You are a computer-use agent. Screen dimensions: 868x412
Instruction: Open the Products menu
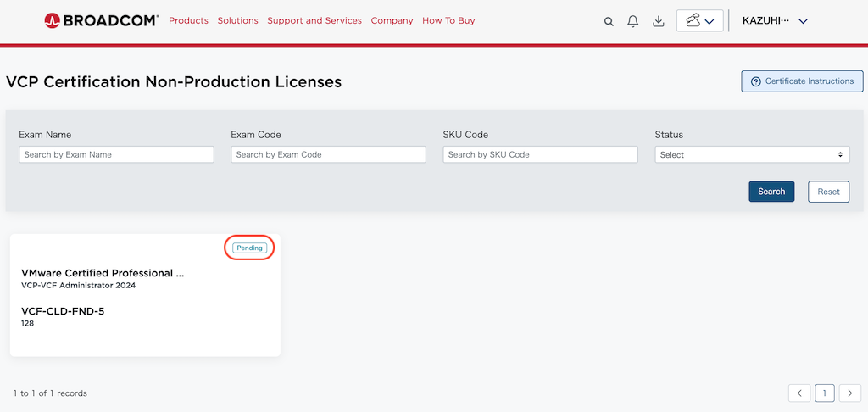[189, 20]
